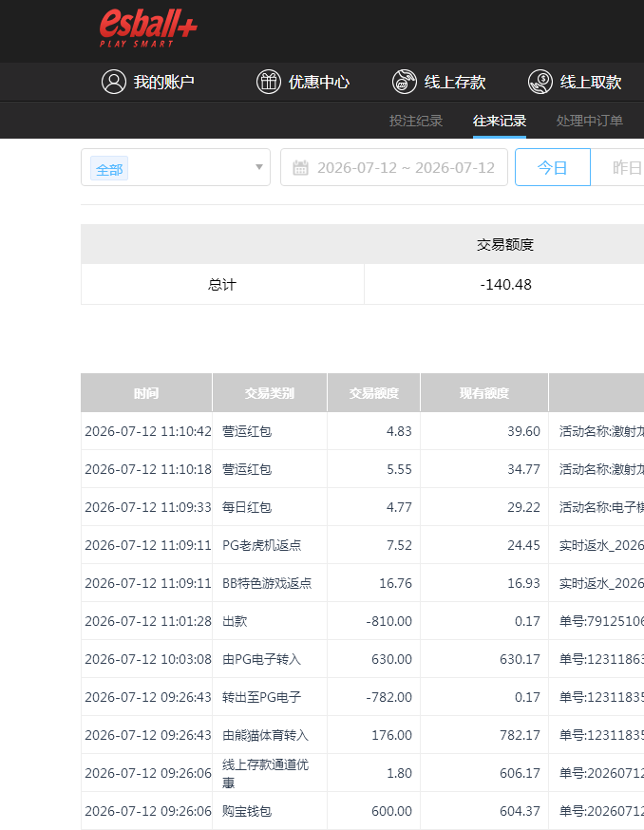Click the 总计 cell
Viewport: 644px width, 830px height.
(222, 284)
